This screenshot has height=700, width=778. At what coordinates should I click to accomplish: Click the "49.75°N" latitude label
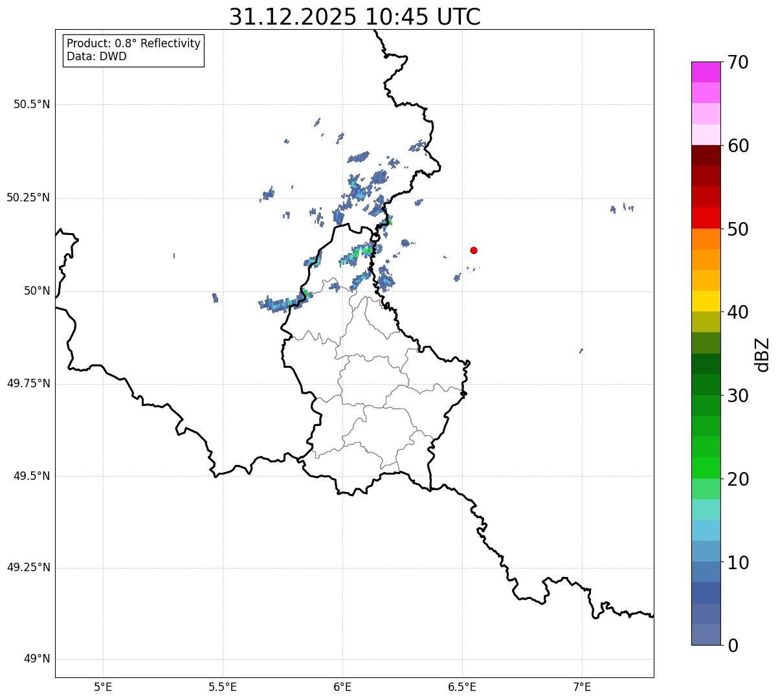pos(28,383)
